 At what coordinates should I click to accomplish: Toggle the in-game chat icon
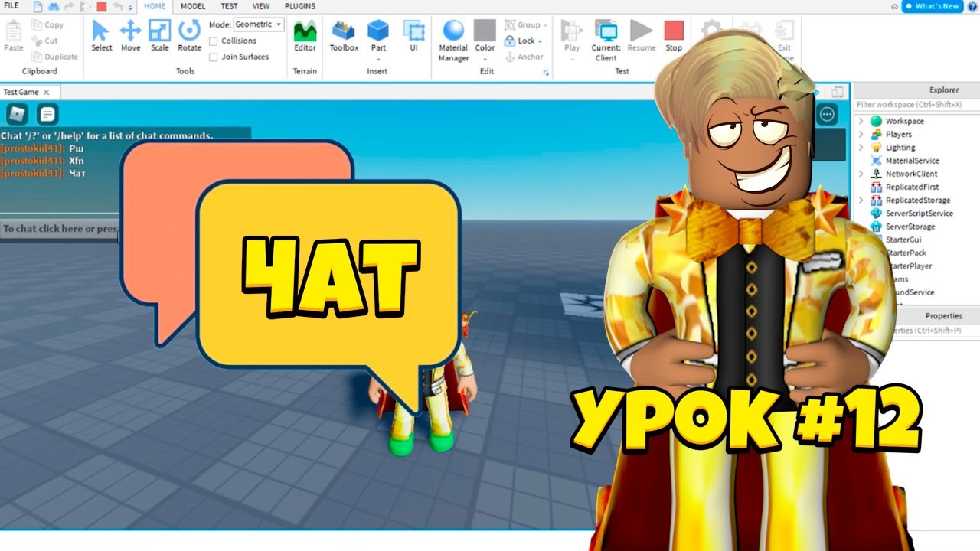(47, 115)
